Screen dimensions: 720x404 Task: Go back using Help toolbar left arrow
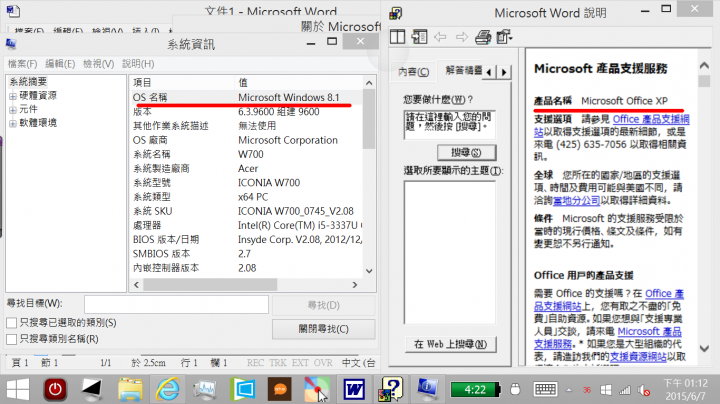coord(440,37)
